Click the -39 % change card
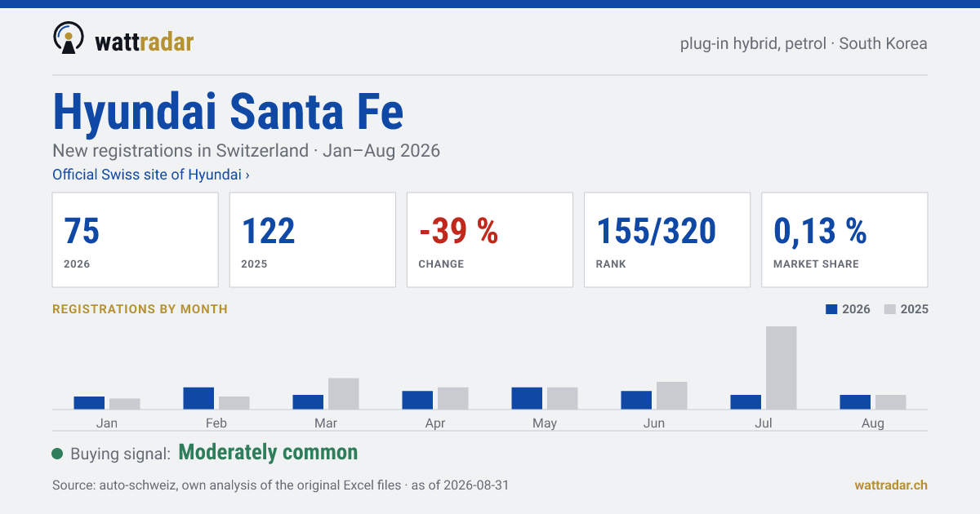This screenshot has width=980, height=514. 490,240
